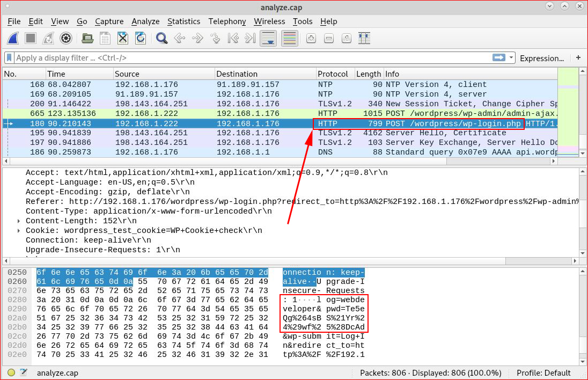This screenshot has height=380, width=588.
Task: Click the Profile: Default status entry
Action: coord(543,373)
